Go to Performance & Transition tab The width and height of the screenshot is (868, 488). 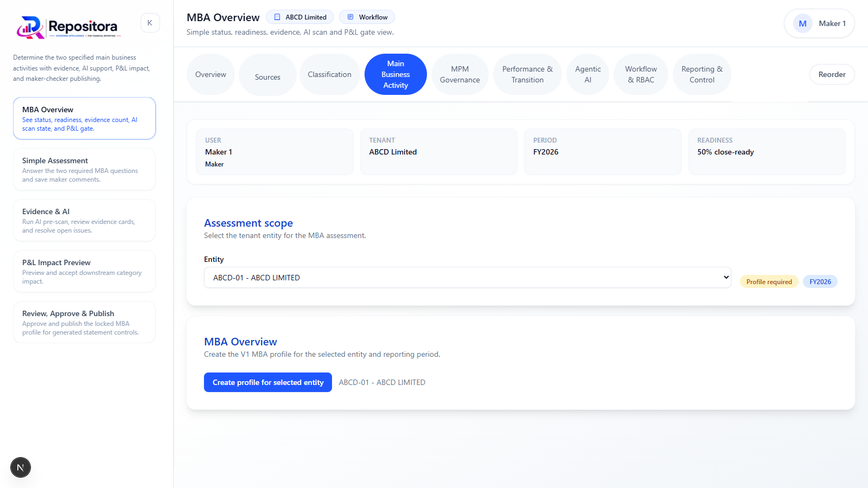tap(527, 74)
